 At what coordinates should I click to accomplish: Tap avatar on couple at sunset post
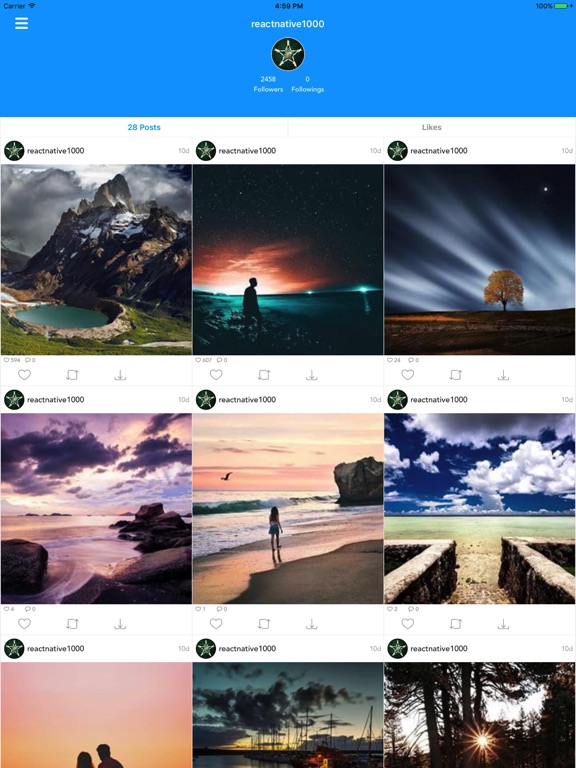[14, 648]
